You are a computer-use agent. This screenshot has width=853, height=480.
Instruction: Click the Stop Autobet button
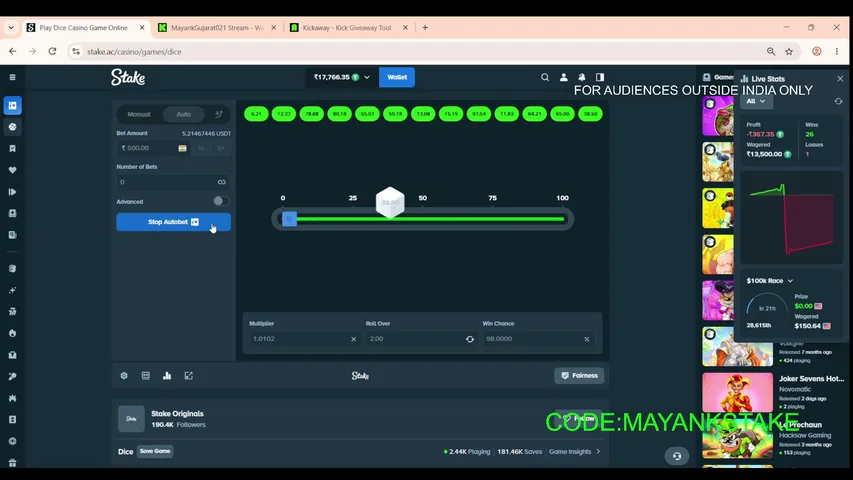click(x=174, y=222)
